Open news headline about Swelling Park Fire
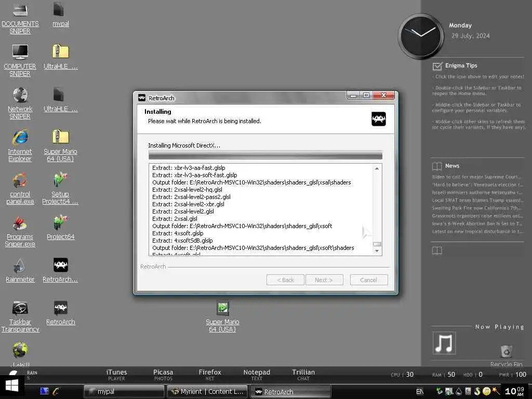The width and height of the screenshot is (532, 399). point(477,208)
